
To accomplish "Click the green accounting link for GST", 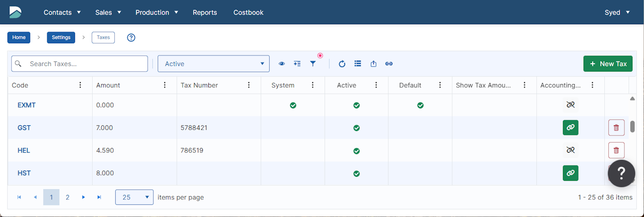I will pos(570,128).
